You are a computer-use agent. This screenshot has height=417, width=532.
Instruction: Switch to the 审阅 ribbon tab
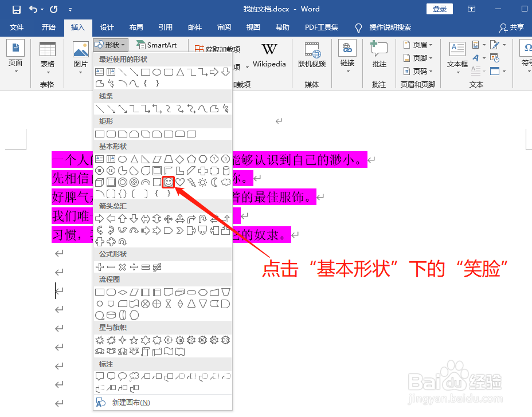pos(224,27)
